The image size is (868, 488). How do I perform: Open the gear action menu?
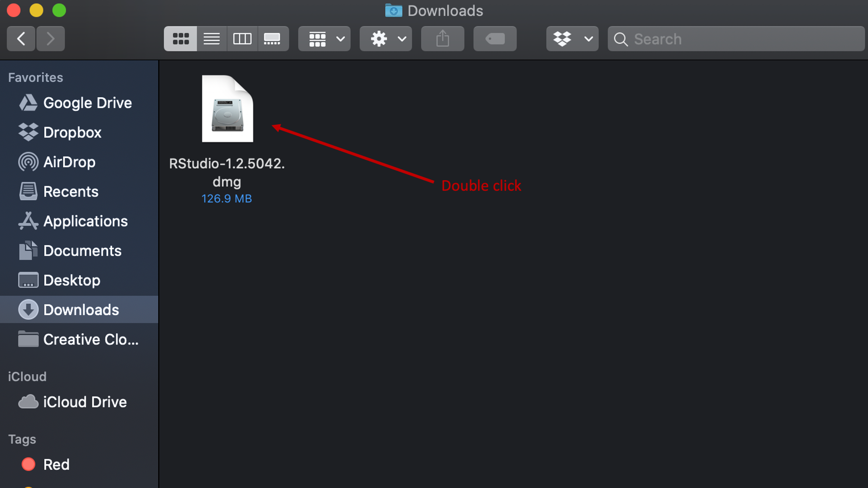[386, 39]
